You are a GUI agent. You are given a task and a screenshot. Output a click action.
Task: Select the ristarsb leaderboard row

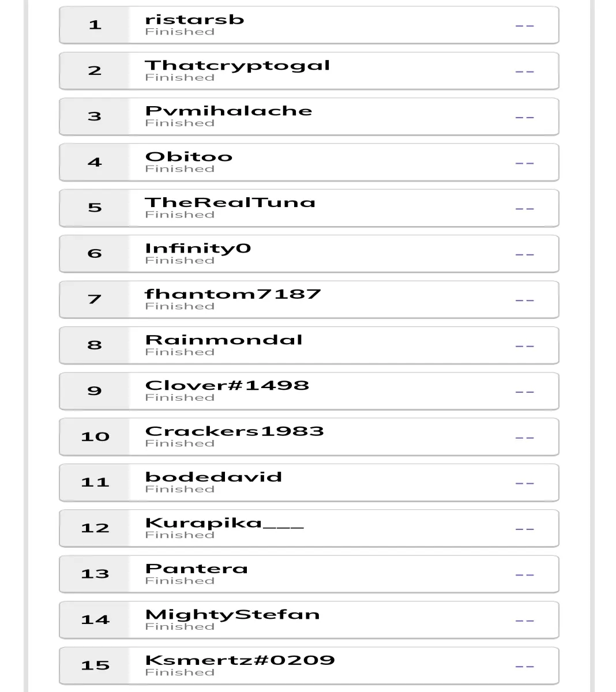pos(309,25)
